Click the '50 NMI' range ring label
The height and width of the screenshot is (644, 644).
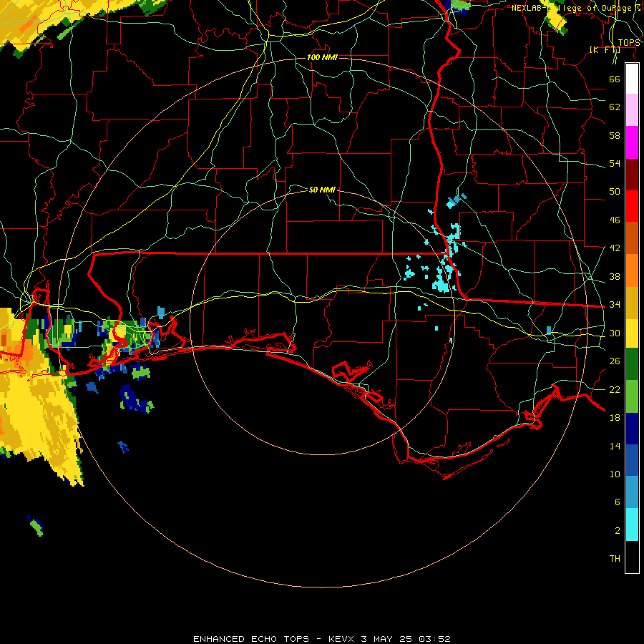tap(322, 190)
